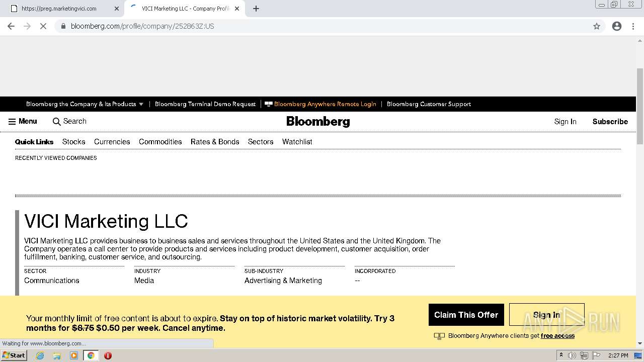
Task: Click the action center flag tray icon
Action: coord(596,355)
